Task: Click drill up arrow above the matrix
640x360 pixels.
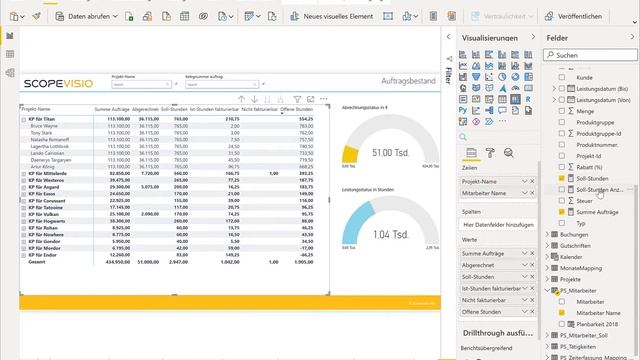Action: pos(241,99)
